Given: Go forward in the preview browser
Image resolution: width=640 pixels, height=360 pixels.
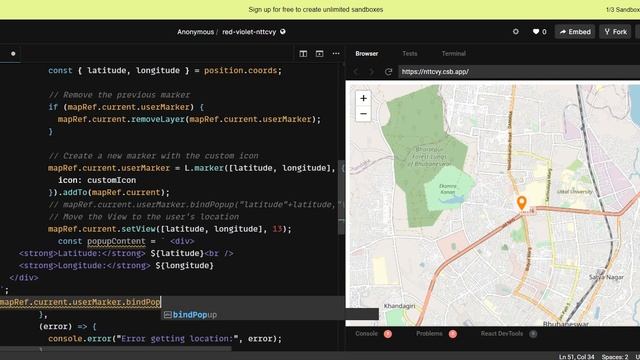Looking at the screenshot, I should click(371, 71).
